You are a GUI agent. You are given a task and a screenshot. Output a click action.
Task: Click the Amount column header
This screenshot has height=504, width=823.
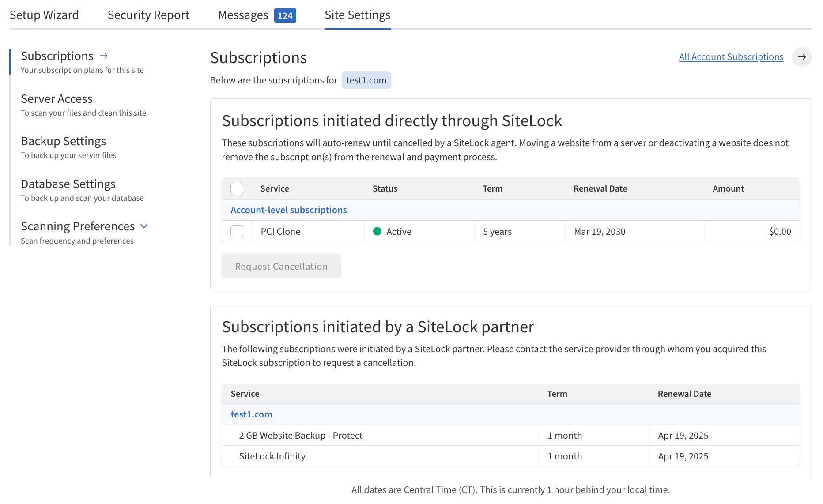click(728, 188)
